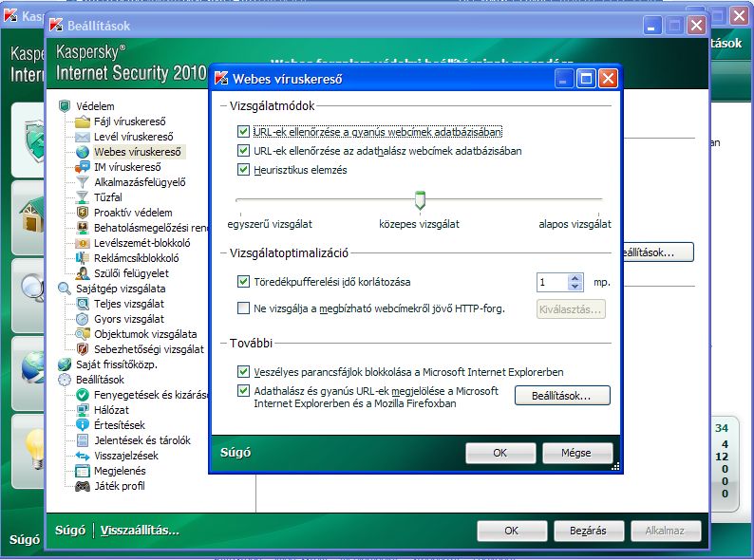
Task: Decrease the fragment buffering time spinner
Action: 575,287
